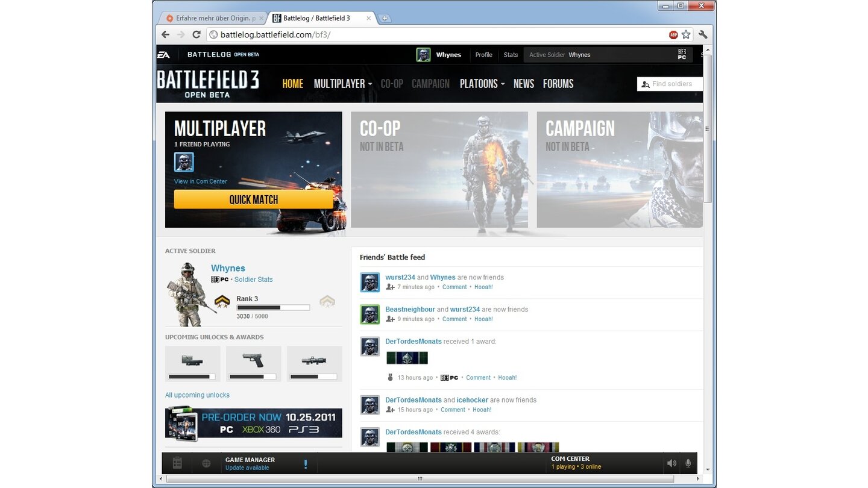Open icehocker profile link
Image resolution: width=868 pixels, height=488 pixels.
pos(472,400)
